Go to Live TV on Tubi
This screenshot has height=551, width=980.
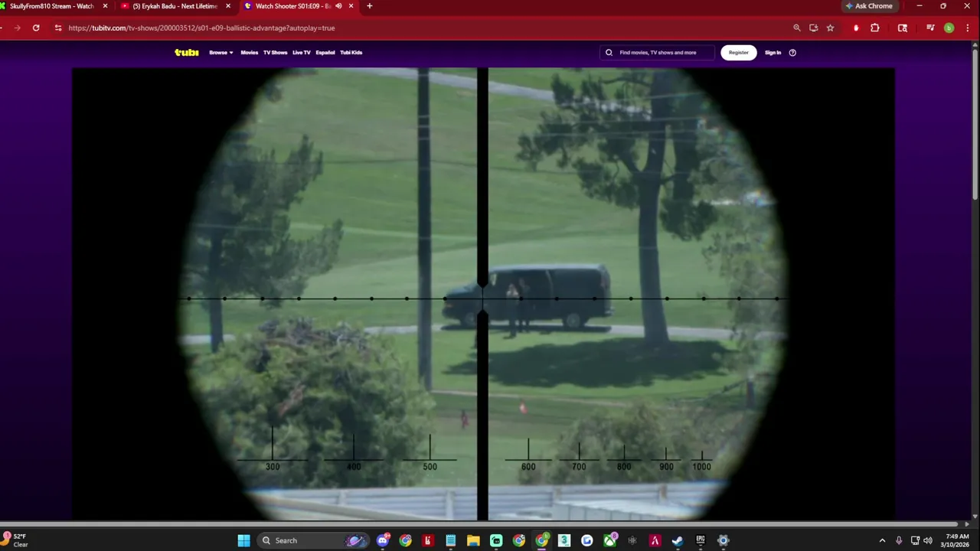point(302,53)
